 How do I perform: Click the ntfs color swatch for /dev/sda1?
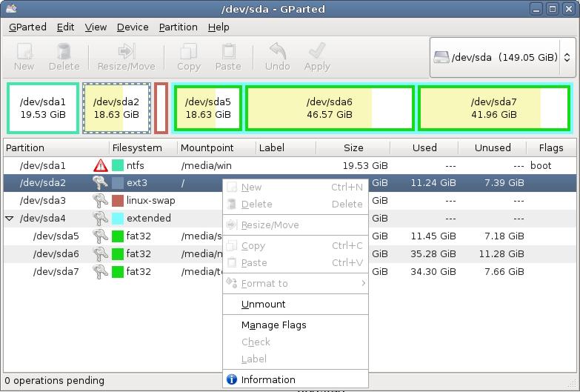pos(118,165)
